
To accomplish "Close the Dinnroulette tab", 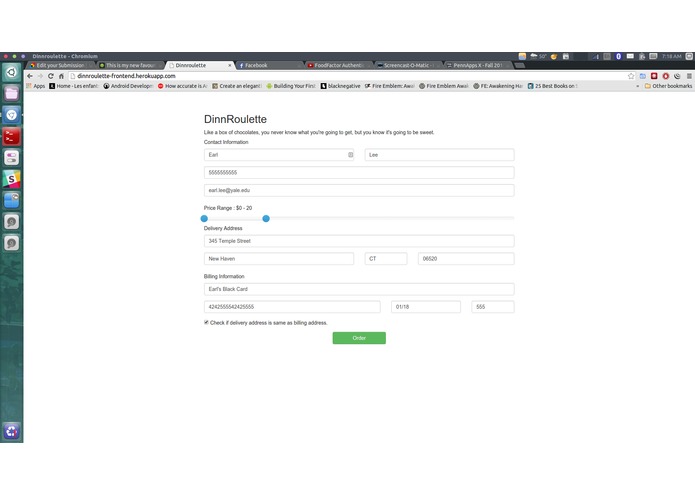I will point(230,66).
